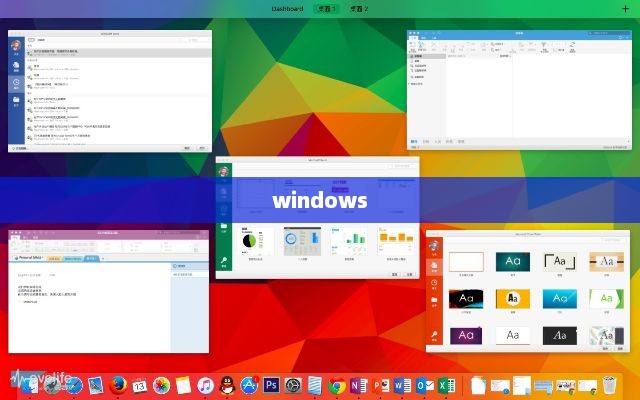Open the Trash in the Dock
The height and width of the screenshot is (400, 640).
(609, 385)
